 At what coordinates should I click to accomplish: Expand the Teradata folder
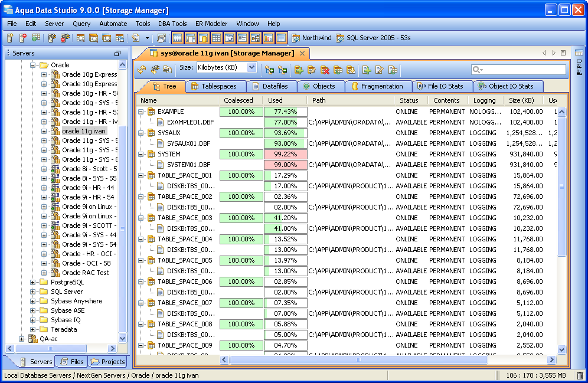pyautogui.click(x=32, y=329)
